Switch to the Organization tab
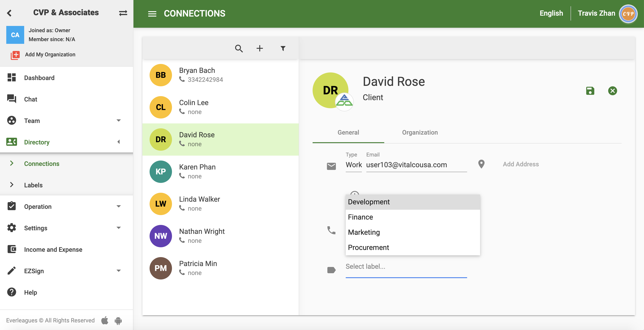Image resolution: width=644 pixels, height=330 pixels. tap(419, 132)
